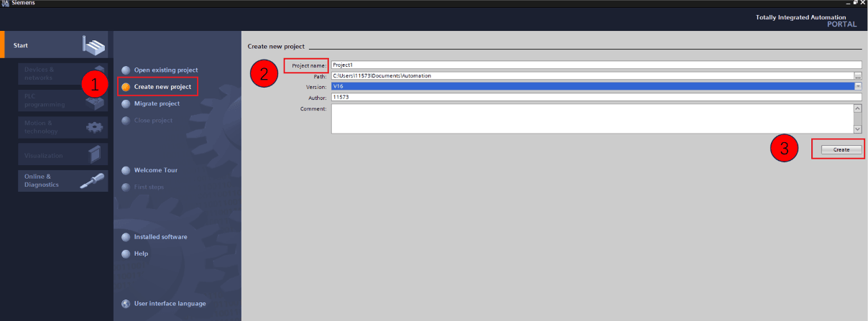Click the User interface language globe icon
Screen dimensions: 868x321
click(126, 304)
